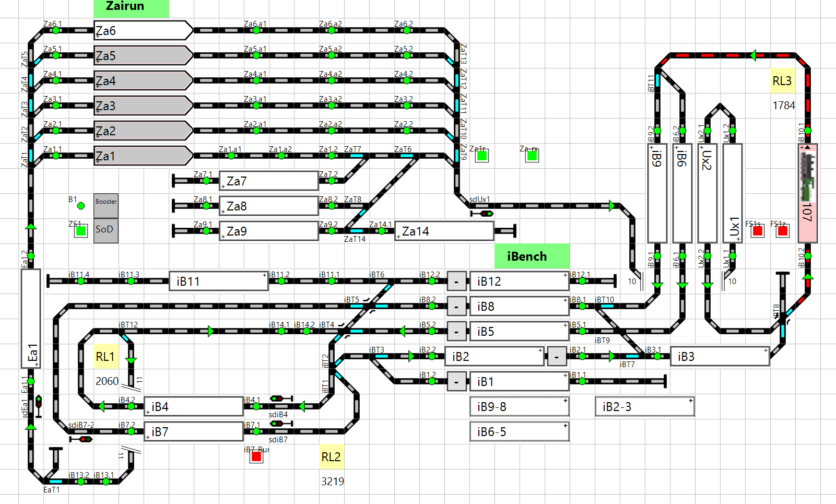Viewport: 836px width, 504px height.
Task: Select the iB9-8 dotted block
Action: pyautogui.click(x=519, y=407)
